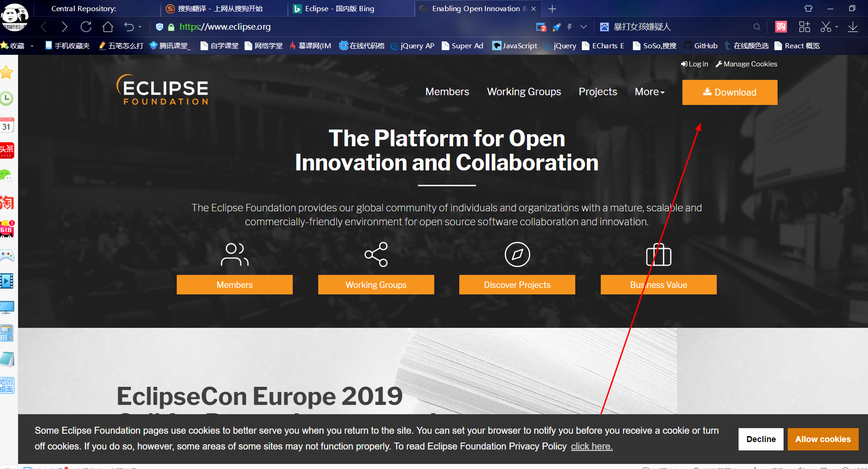Screen dimensions: 868x469
Task: Expand the More navigation dropdown
Action: point(649,91)
